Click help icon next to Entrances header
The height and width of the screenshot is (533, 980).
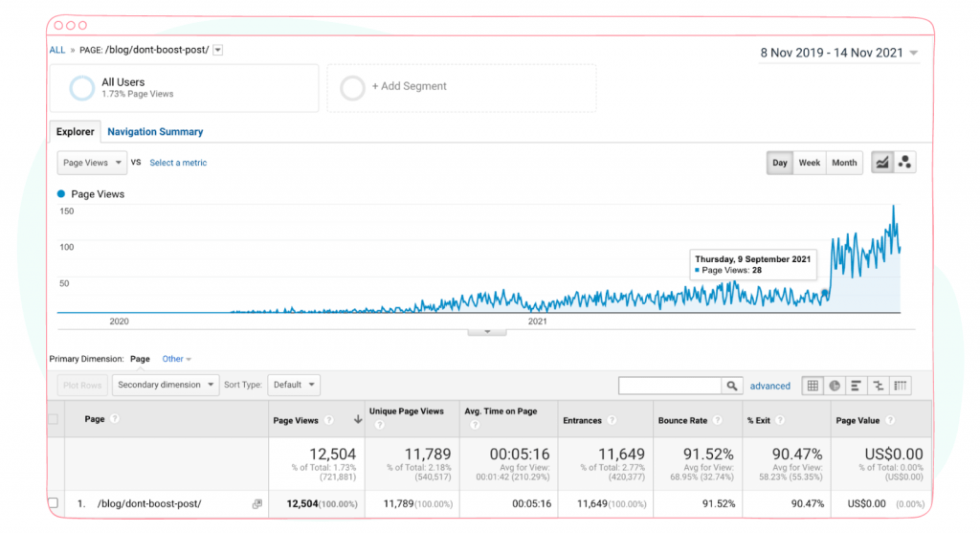click(612, 420)
